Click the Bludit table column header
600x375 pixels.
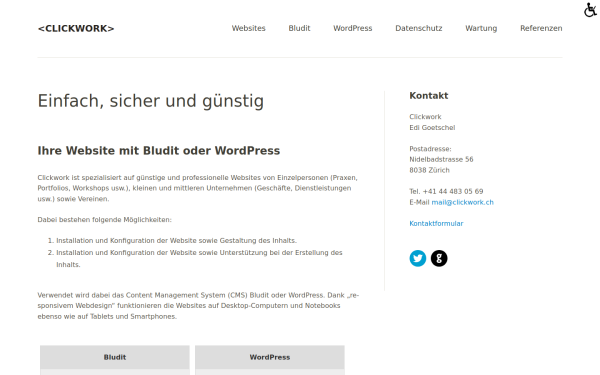[115, 357]
